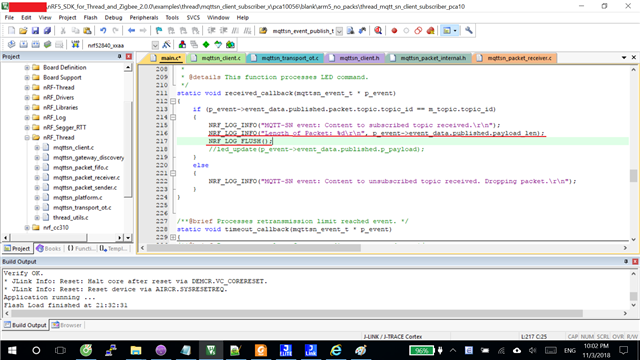This screenshot has width=640, height=360.
Task: Expand mqttsn_client.c in project tree
Action: coord(37,148)
